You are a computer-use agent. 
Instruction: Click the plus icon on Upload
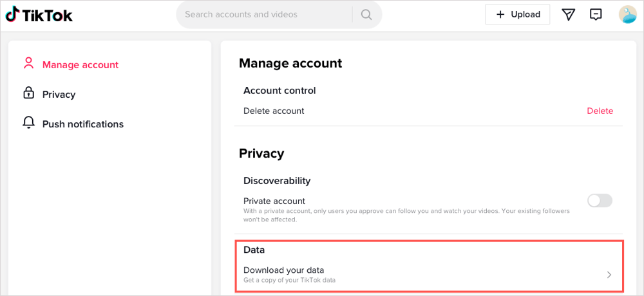[x=500, y=14]
